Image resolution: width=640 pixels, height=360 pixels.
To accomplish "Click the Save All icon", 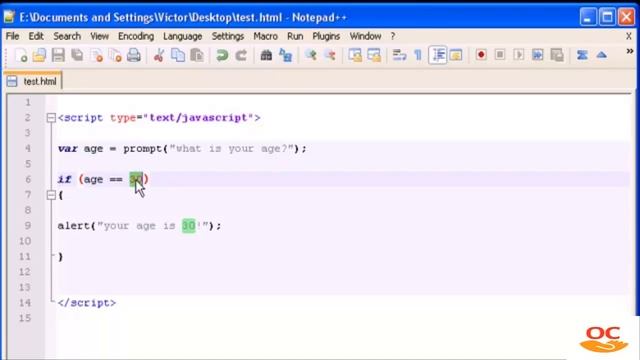I will [x=77, y=55].
